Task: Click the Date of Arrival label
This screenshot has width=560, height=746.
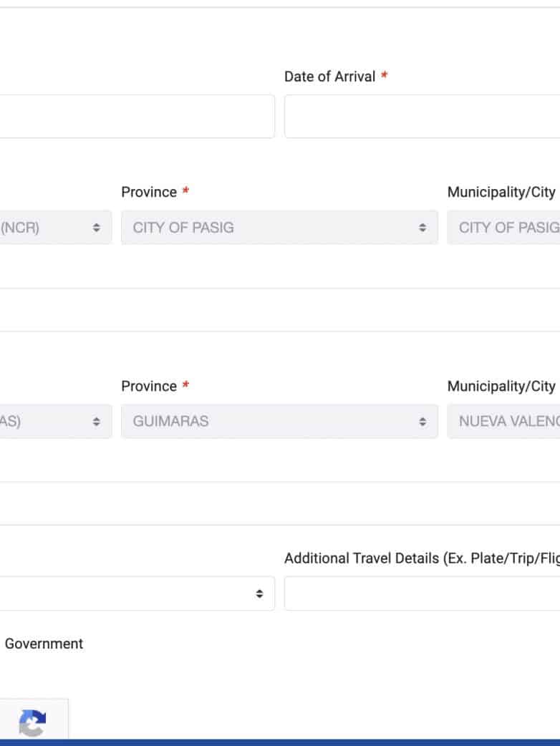Action: click(330, 77)
